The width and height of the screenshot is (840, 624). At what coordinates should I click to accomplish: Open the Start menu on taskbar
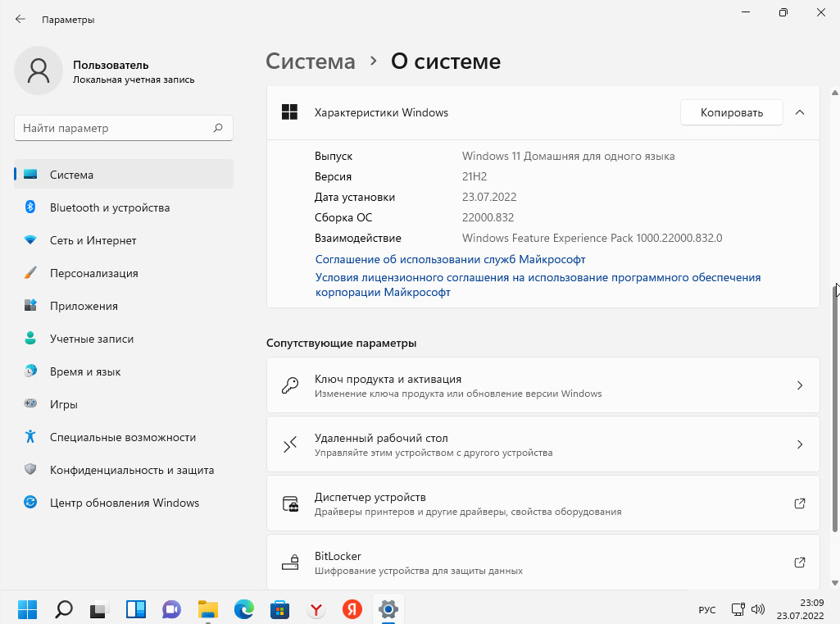click(x=27, y=609)
